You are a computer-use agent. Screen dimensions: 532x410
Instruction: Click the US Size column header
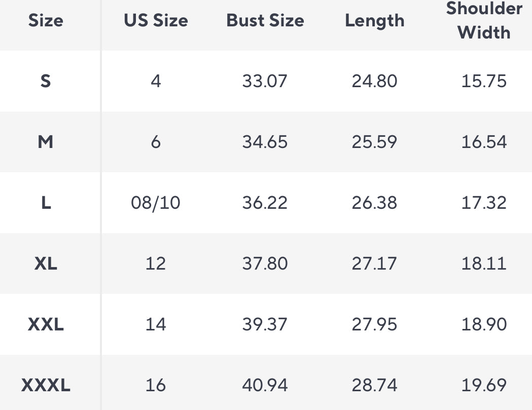(x=156, y=21)
